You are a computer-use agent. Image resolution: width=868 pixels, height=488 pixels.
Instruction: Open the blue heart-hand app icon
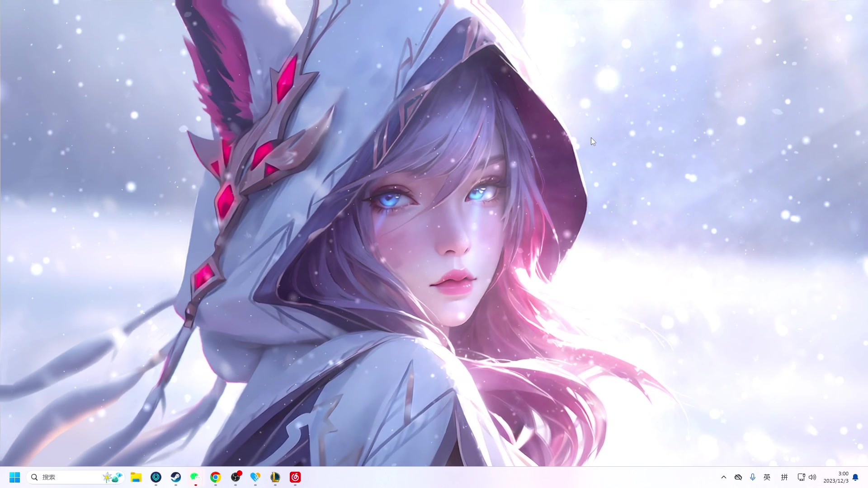(x=255, y=477)
